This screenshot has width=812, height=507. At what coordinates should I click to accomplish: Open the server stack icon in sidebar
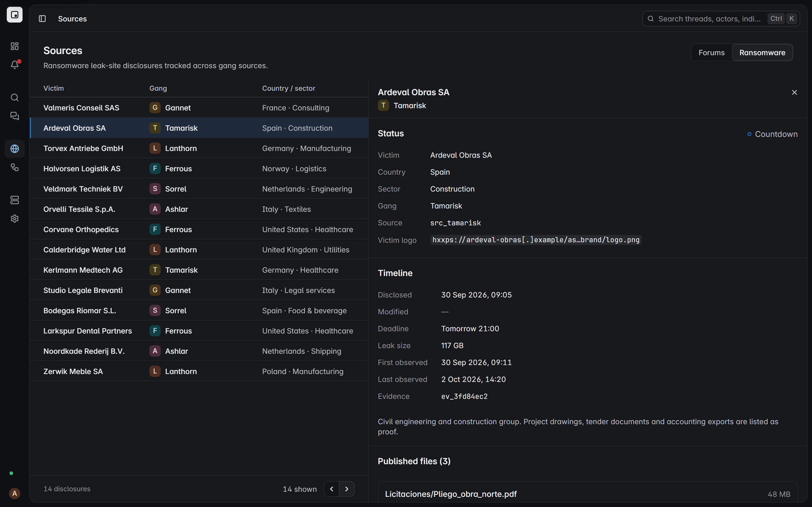click(14, 200)
